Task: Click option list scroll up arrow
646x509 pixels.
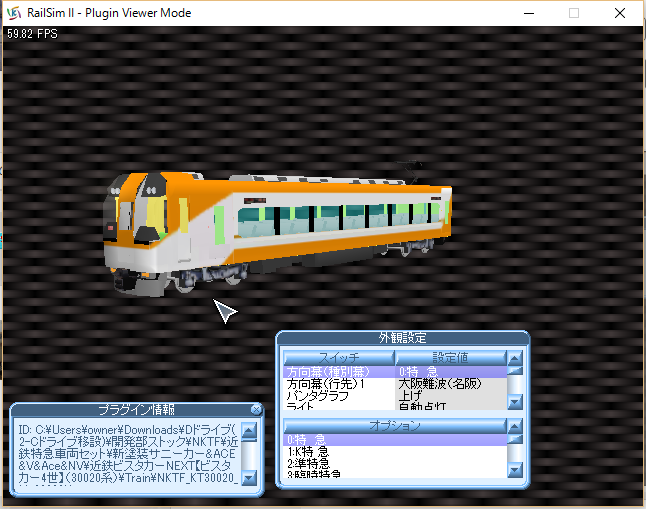Action: (515, 426)
